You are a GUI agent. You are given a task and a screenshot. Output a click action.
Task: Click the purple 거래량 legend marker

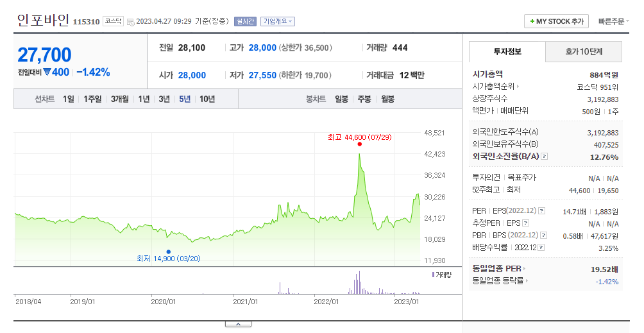tap(433, 274)
